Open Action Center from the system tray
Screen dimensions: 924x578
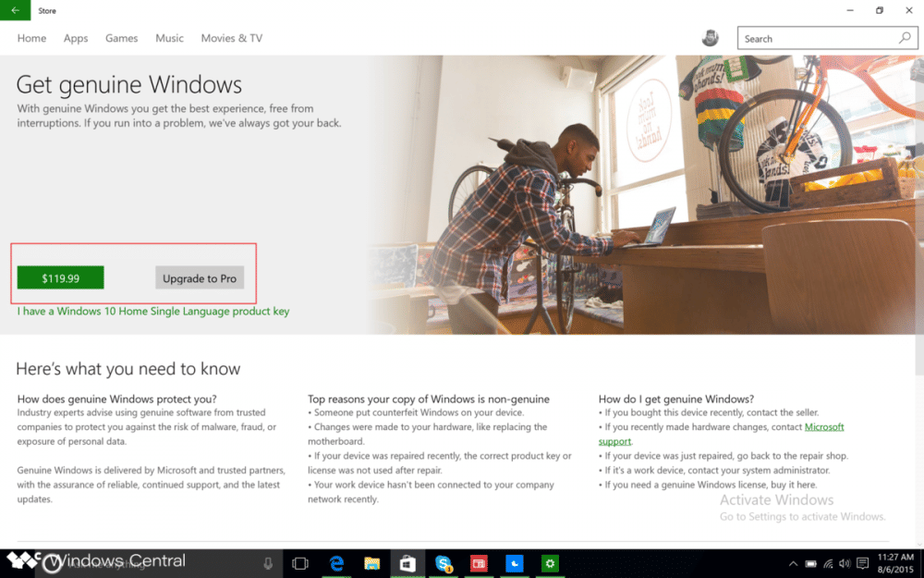pyautogui.click(x=862, y=562)
